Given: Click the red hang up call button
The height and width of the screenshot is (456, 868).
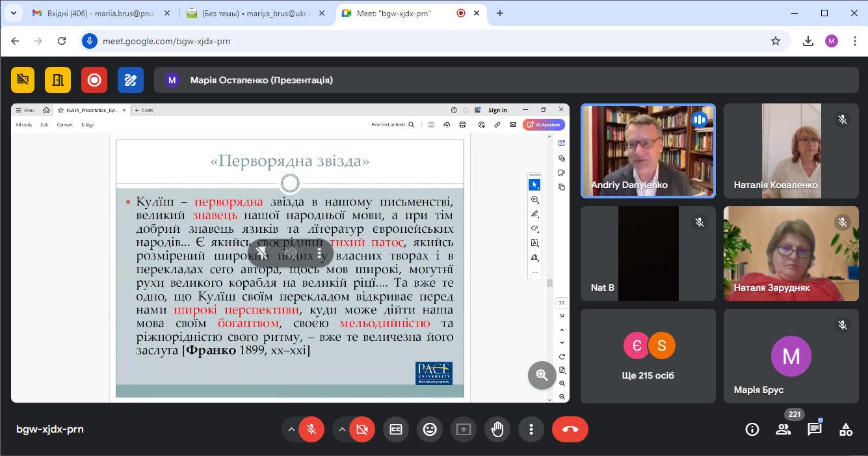Looking at the screenshot, I should click(x=570, y=429).
